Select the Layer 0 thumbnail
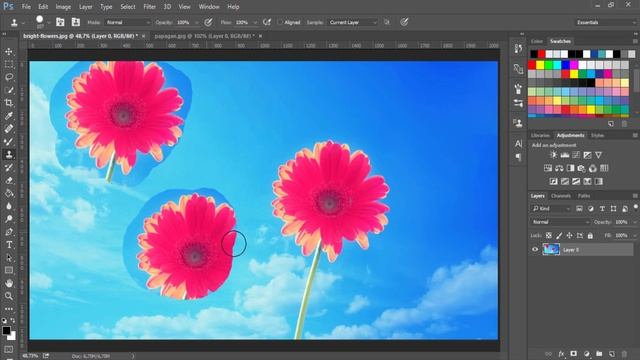Viewport: 640px width, 360px height. click(551, 249)
